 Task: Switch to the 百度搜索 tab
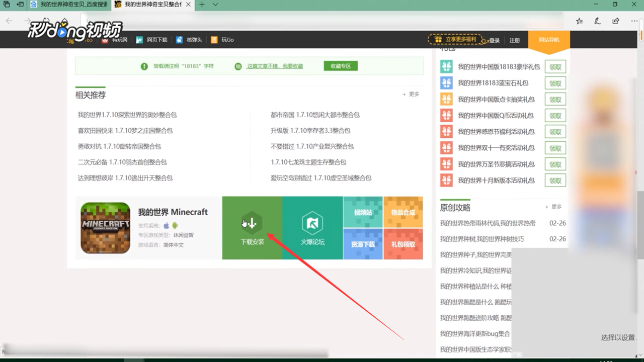pos(69,5)
